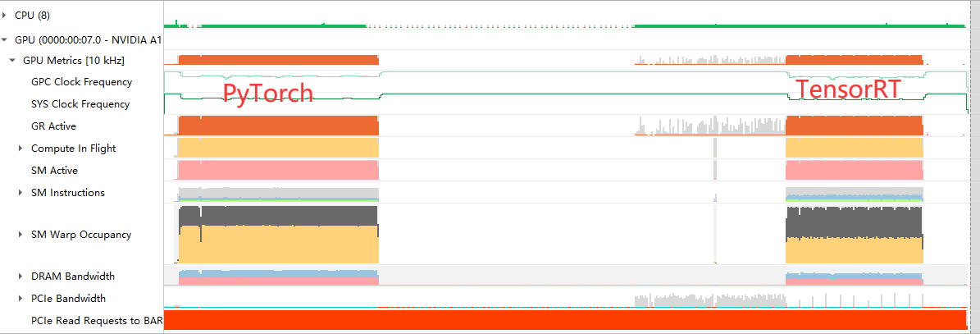Select the GPU Metrics [10 kHz] label
Viewport: 980px width, 334px height.
(74, 61)
